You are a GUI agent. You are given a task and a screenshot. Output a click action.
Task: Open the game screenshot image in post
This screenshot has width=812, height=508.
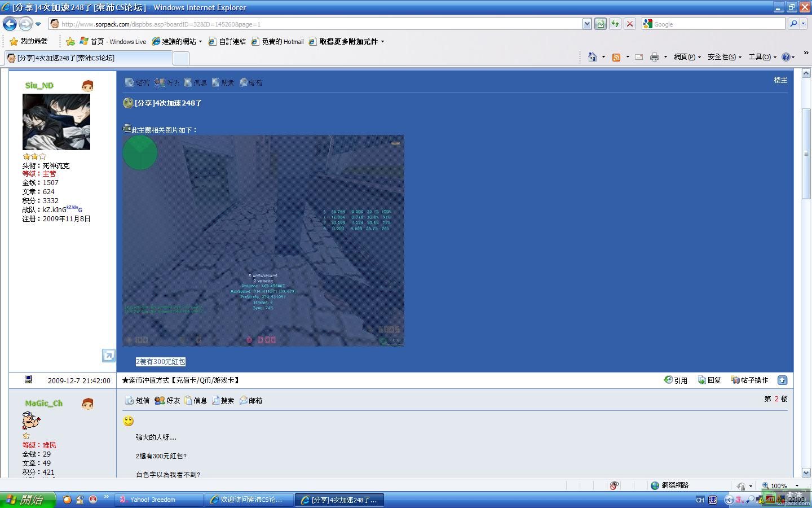[x=263, y=240]
